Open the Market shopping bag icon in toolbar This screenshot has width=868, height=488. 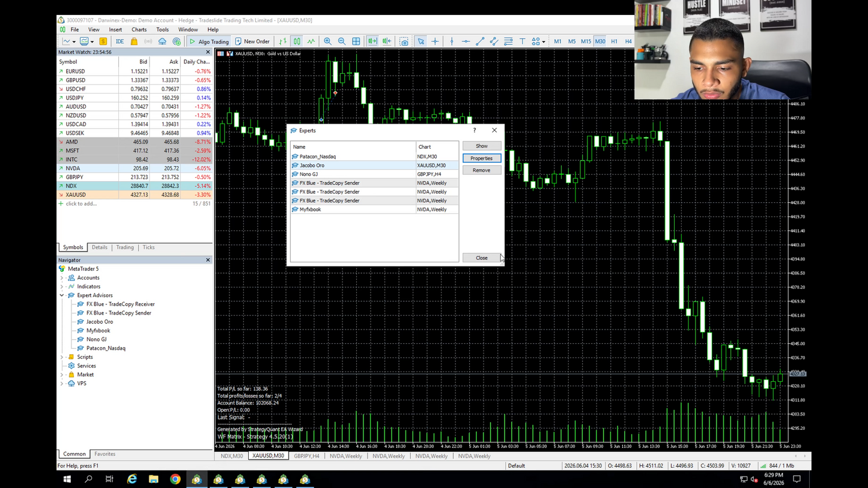point(134,41)
